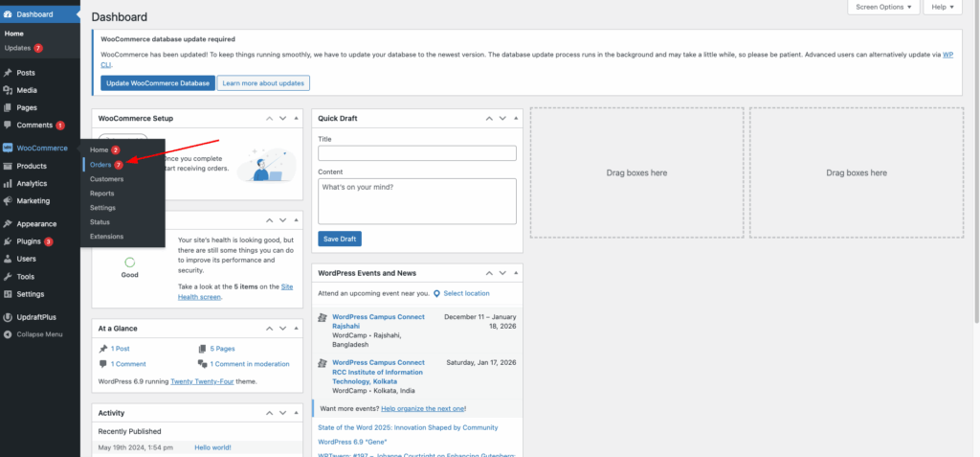
Task: Click the Plugins plug icon
Action: [x=8, y=241]
